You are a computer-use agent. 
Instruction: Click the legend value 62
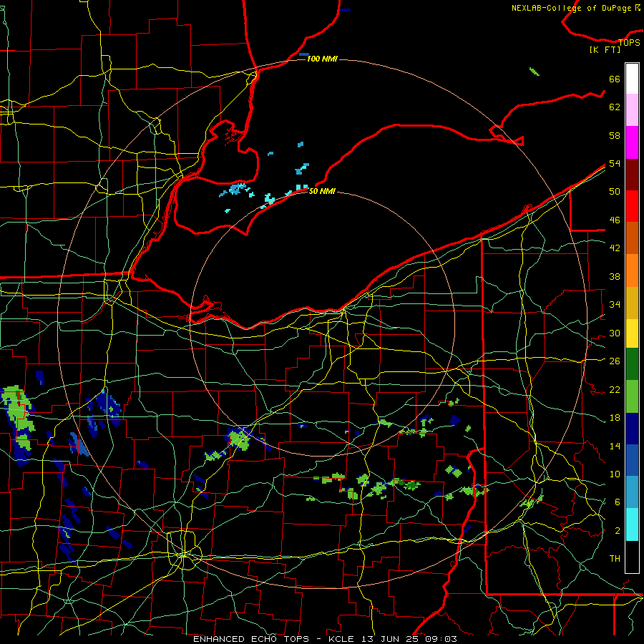point(615,107)
